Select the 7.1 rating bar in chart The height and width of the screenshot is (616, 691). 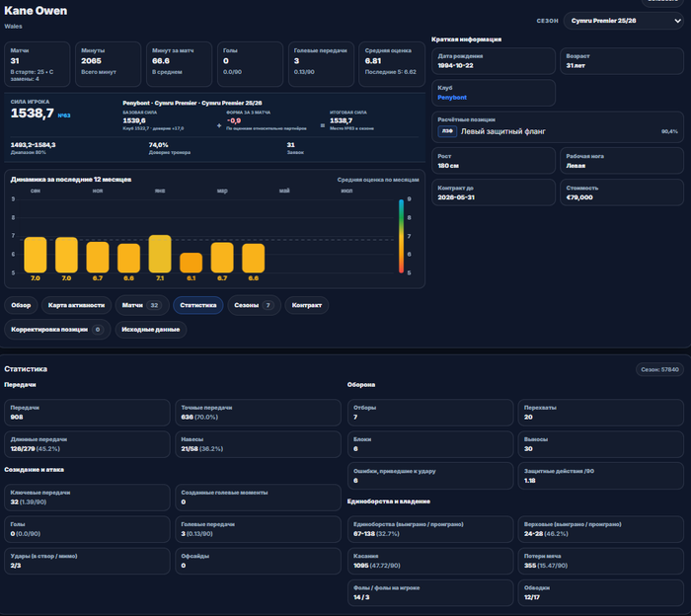tap(160, 254)
